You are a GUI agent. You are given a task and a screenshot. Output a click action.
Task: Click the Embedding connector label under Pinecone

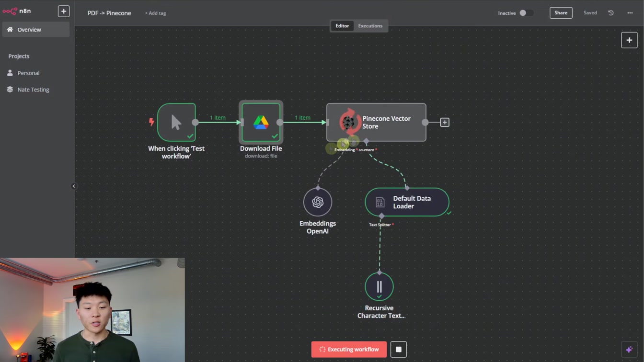coord(345,150)
